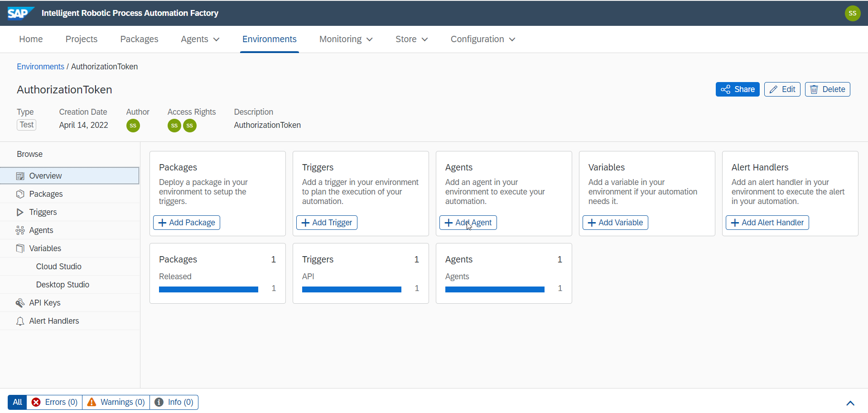Click the plus icon on Add Package
The image size is (868, 413).
162,223
